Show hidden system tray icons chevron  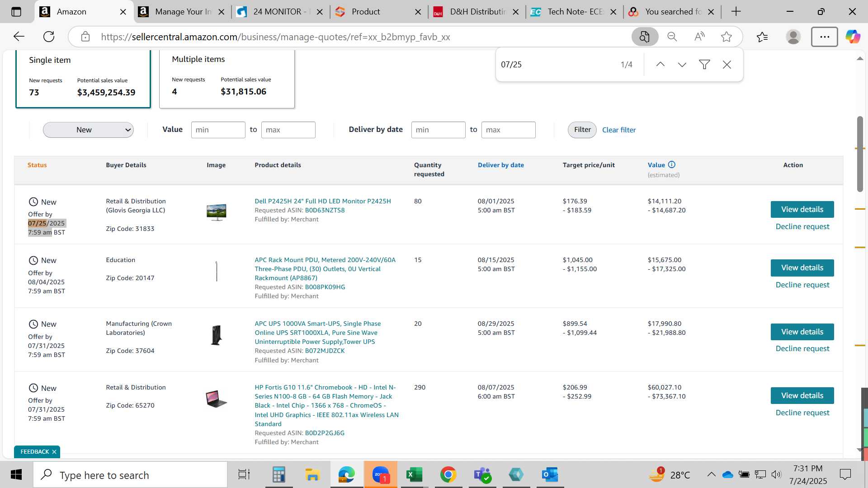click(x=711, y=474)
